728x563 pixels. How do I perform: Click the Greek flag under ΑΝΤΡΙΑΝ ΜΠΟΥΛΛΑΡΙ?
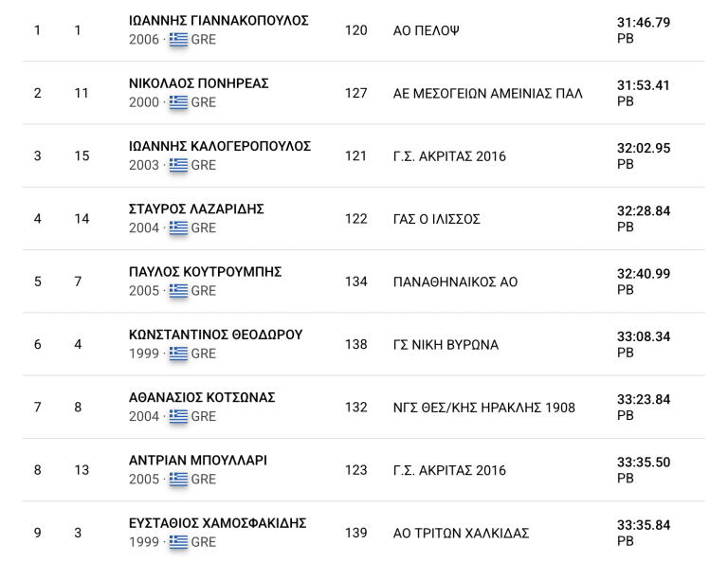[x=178, y=479]
